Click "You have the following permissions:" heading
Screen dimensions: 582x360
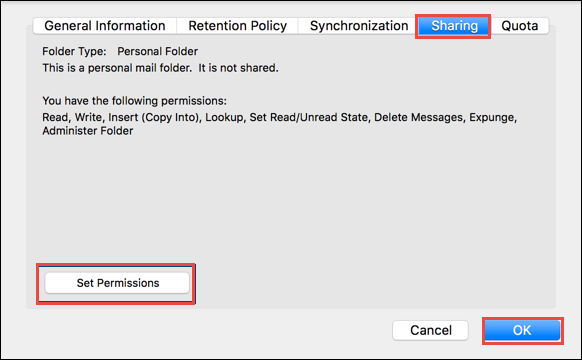pos(134,101)
